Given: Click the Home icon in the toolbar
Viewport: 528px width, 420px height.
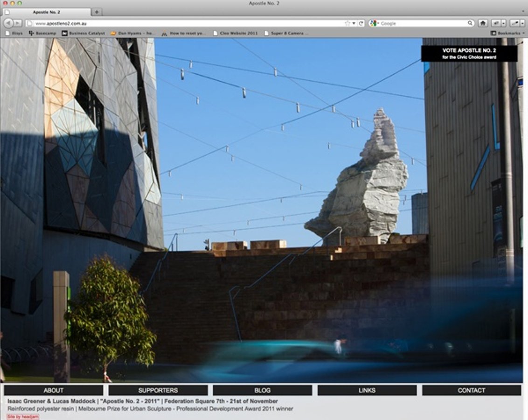Looking at the screenshot, I should pyautogui.click(x=483, y=23).
